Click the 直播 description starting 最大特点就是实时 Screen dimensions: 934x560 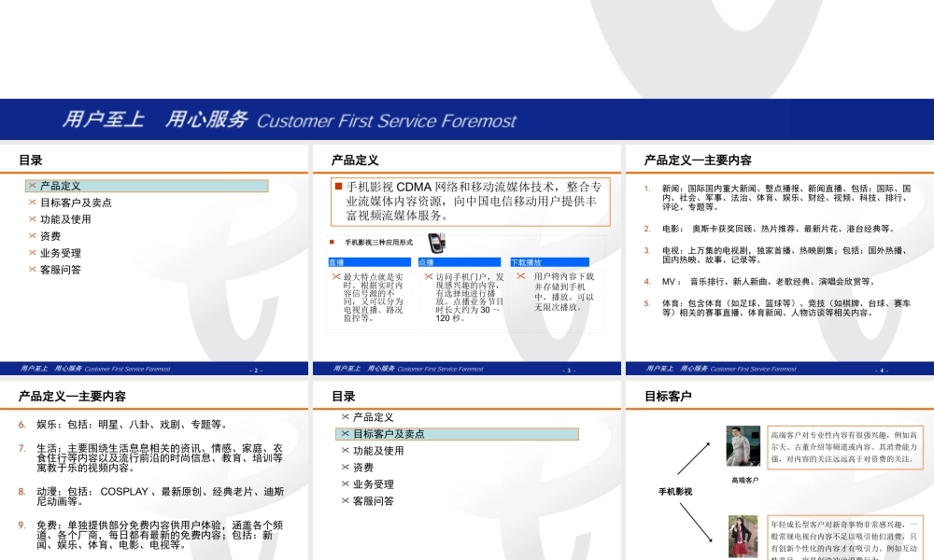pos(373,298)
